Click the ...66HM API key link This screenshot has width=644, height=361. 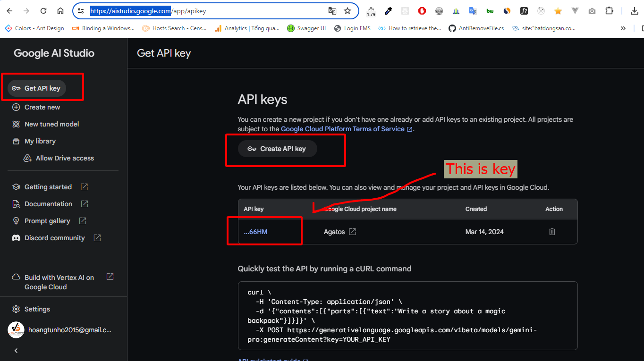click(x=255, y=232)
